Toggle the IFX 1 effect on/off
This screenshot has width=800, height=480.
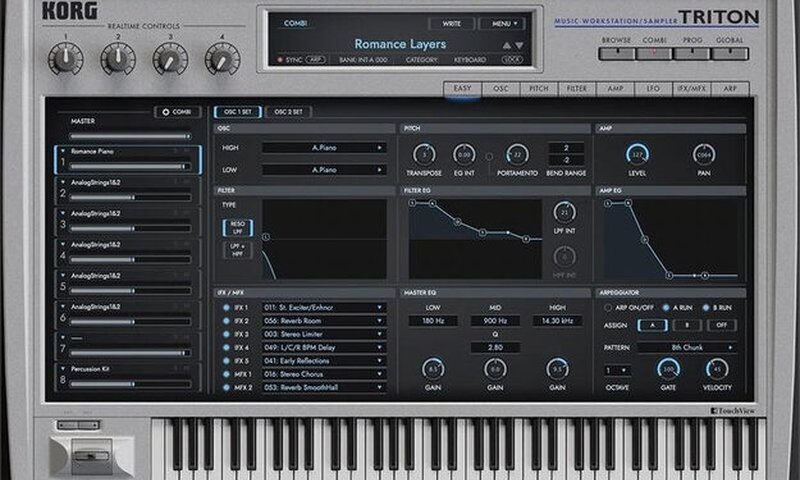pos(226,307)
